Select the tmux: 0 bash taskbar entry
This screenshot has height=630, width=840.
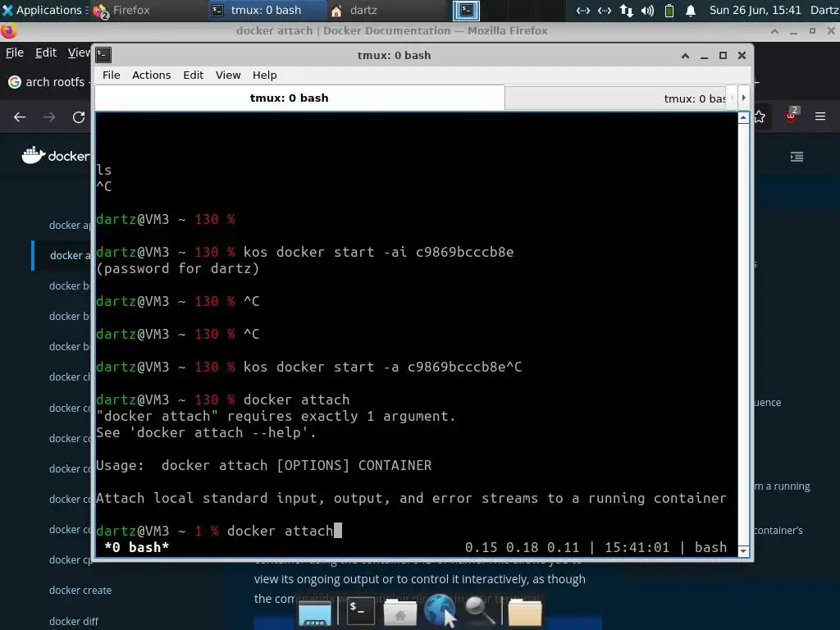pos(267,10)
